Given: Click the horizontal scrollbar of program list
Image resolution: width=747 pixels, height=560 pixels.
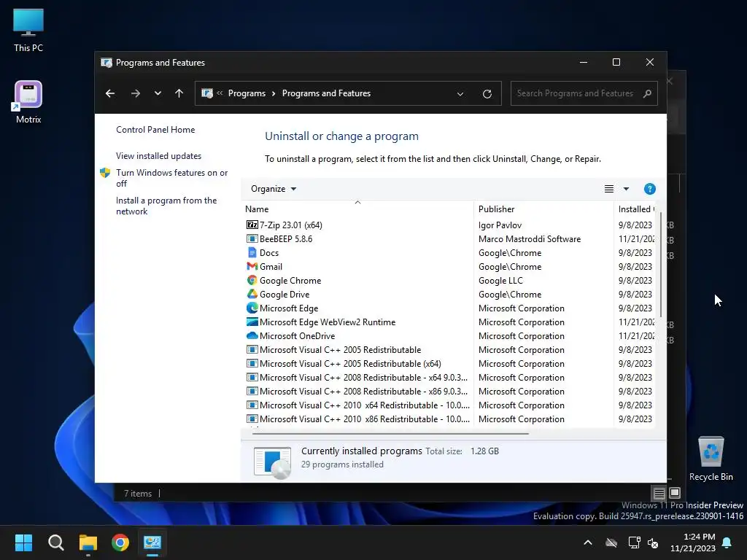Looking at the screenshot, I should (390, 434).
